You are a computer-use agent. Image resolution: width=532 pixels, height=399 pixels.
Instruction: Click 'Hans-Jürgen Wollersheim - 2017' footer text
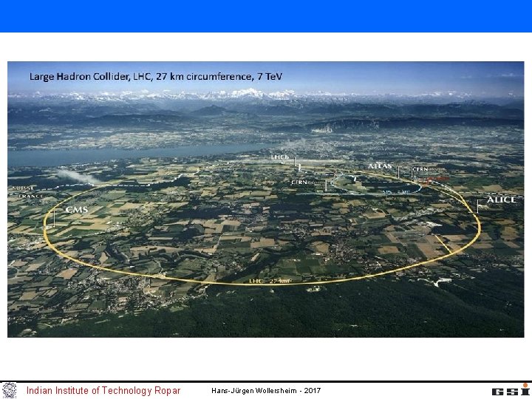pos(266,391)
